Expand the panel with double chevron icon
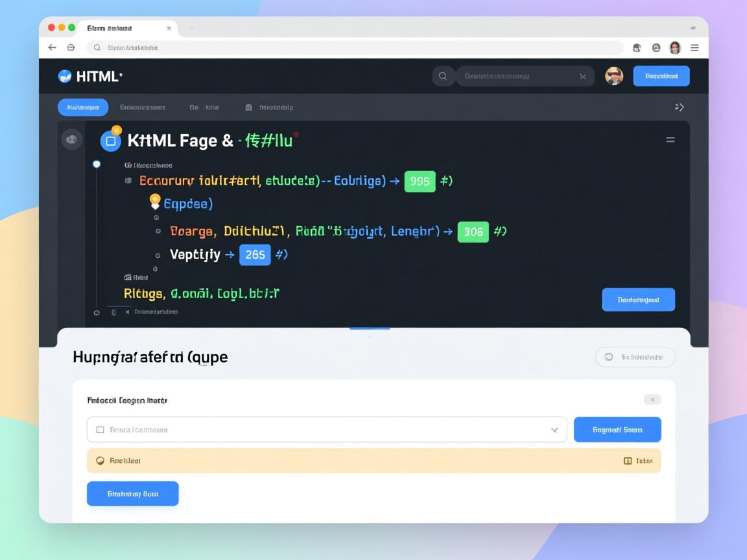This screenshot has height=560, width=747. 680,107
